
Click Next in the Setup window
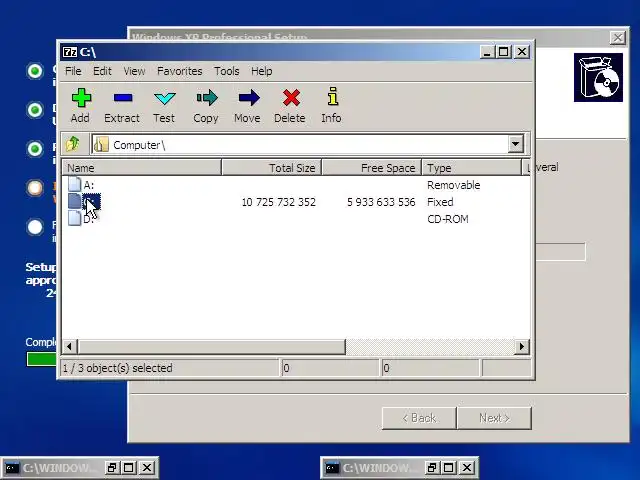494,418
